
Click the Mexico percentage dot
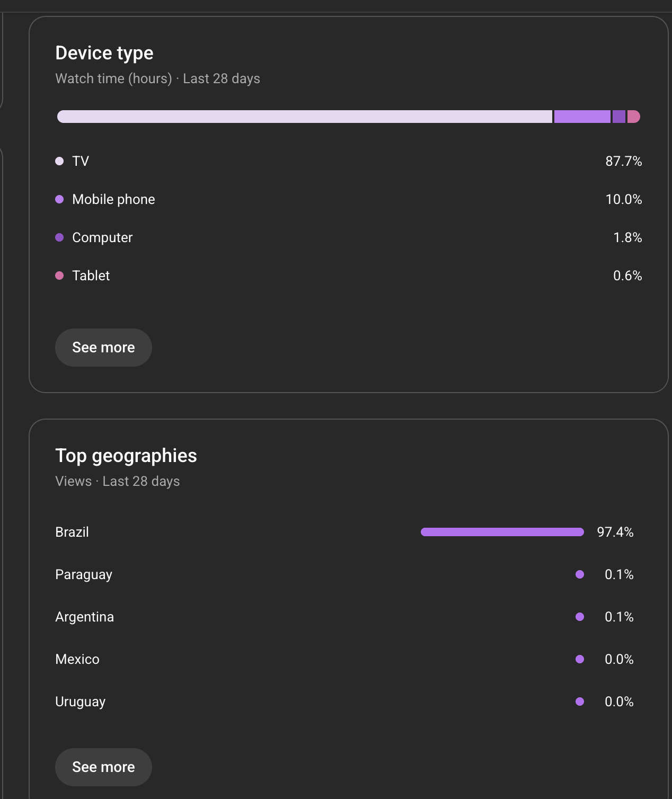pyautogui.click(x=580, y=659)
